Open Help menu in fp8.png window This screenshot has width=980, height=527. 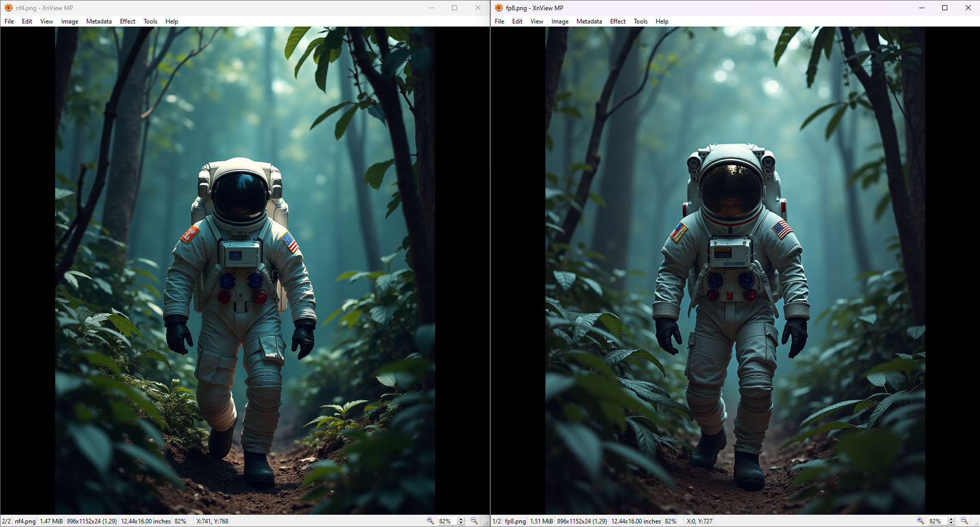662,21
